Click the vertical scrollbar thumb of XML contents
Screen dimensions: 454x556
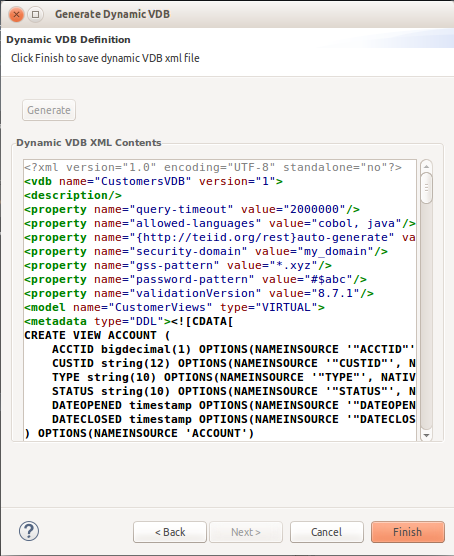(x=426, y=188)
